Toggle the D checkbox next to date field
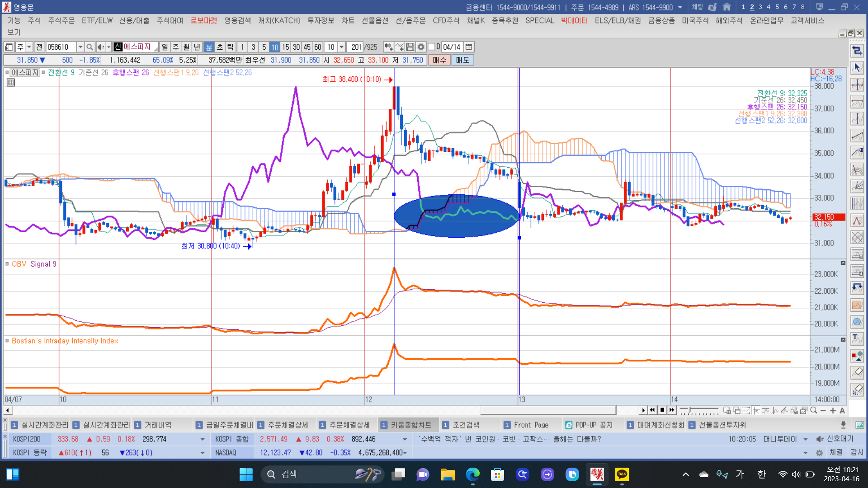The height and width of the screenshot is (488, 868). (432, 47)
